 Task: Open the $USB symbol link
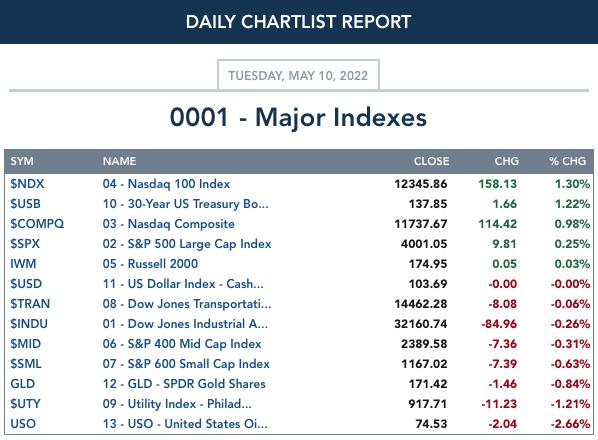pos(25,204)
